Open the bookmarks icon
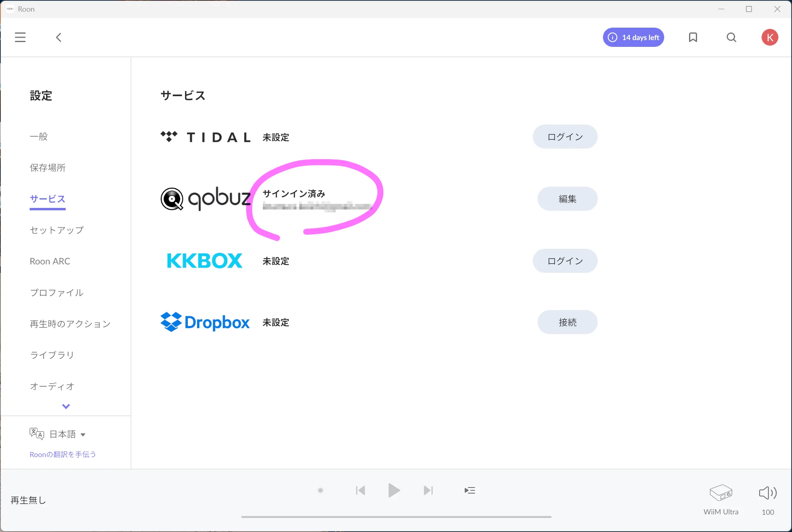 click(693, 37)
